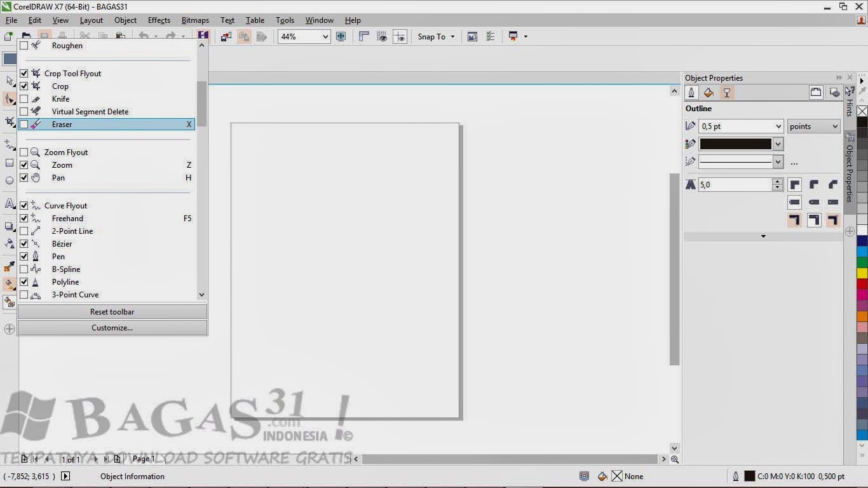Click the Pick tool in the toolbox
The height and width of the screenshot is (488, 868).
pyautogui.click(x=9, y=81)
